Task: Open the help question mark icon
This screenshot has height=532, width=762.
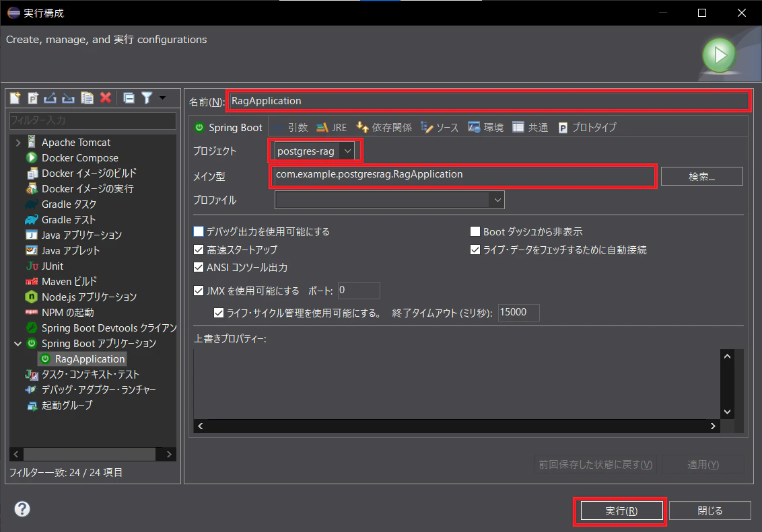Action: 22,508
